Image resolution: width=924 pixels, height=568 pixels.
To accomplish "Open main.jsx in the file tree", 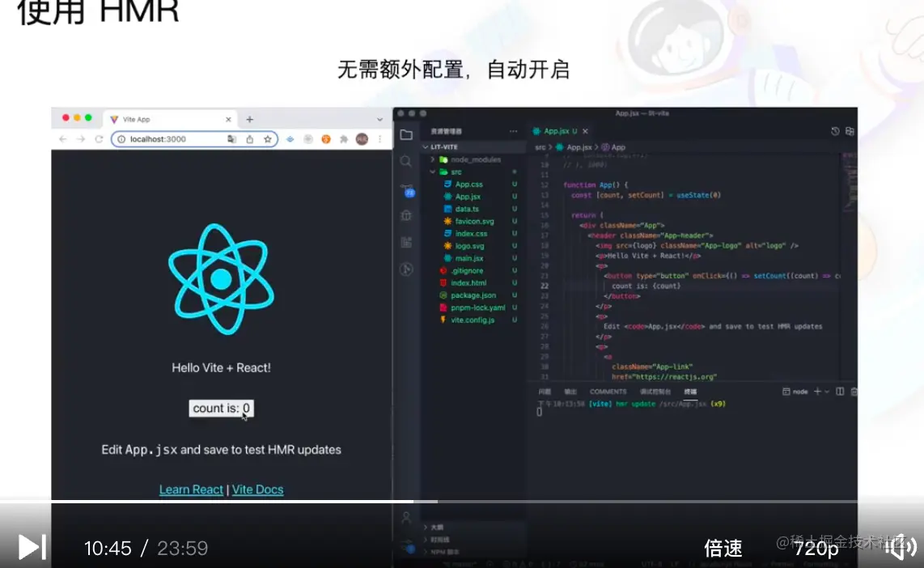I will (469, 259).
